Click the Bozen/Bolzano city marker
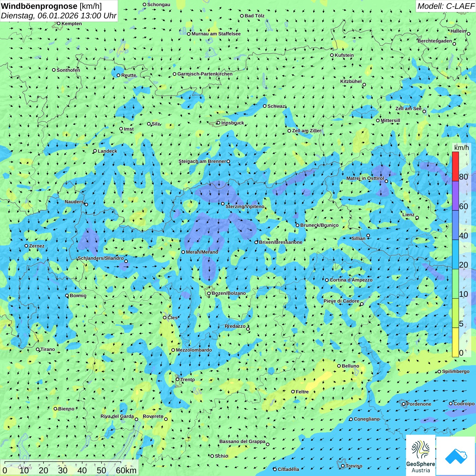The height and width of the screenshot is (476, 476). (209, 293)
